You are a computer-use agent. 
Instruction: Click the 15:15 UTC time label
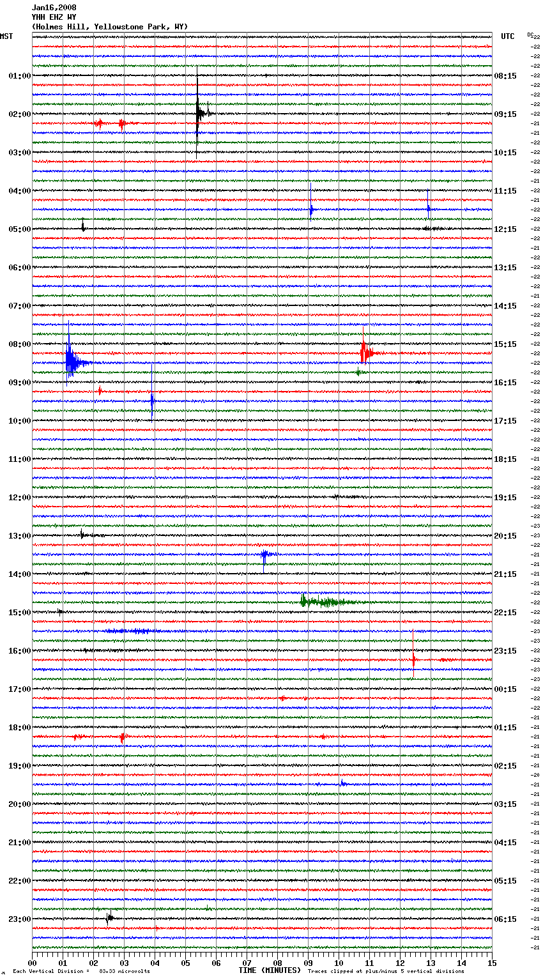coord(505,344)
